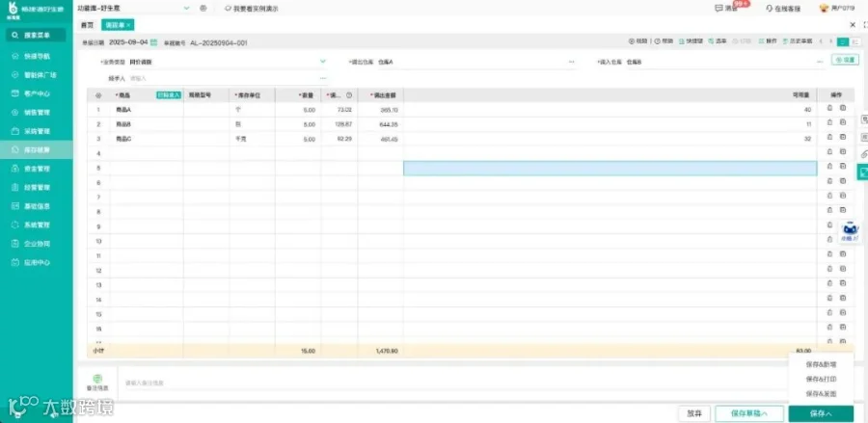The height and width of the screenshot is (423, 868).
Task: Click the green 保存 button
Action: click(x=821, y=413)
